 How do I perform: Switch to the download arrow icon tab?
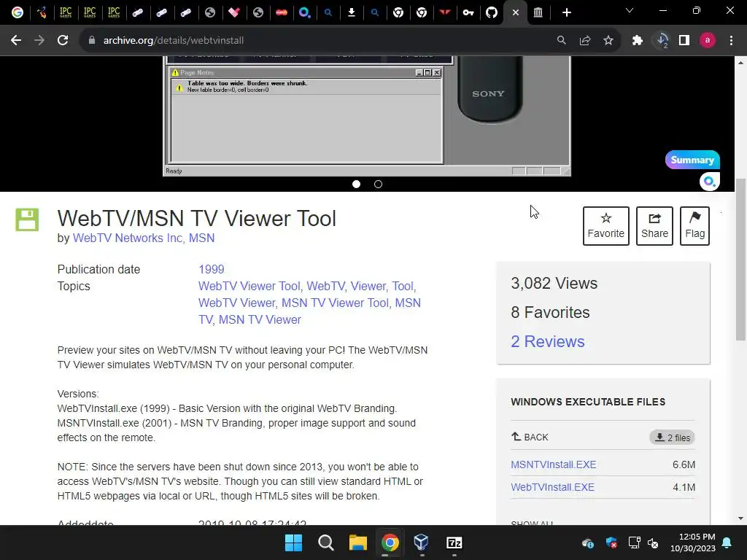[352, 12]
